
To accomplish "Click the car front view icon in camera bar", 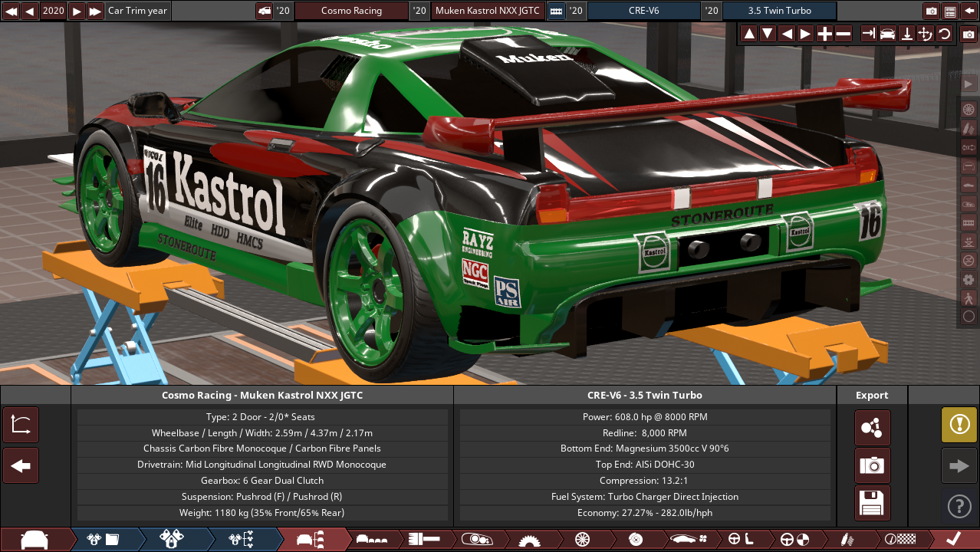I will tap(887, 34).
